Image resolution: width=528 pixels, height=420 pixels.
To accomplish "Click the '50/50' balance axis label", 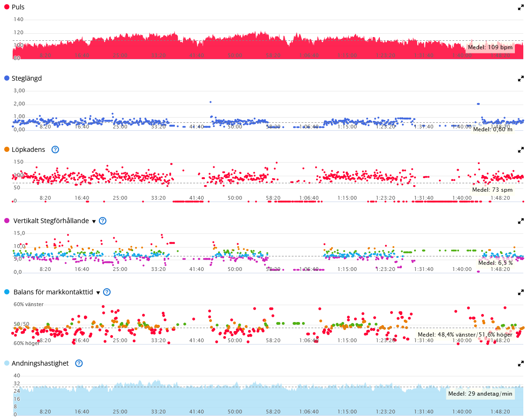I will [x=21, y=324].
